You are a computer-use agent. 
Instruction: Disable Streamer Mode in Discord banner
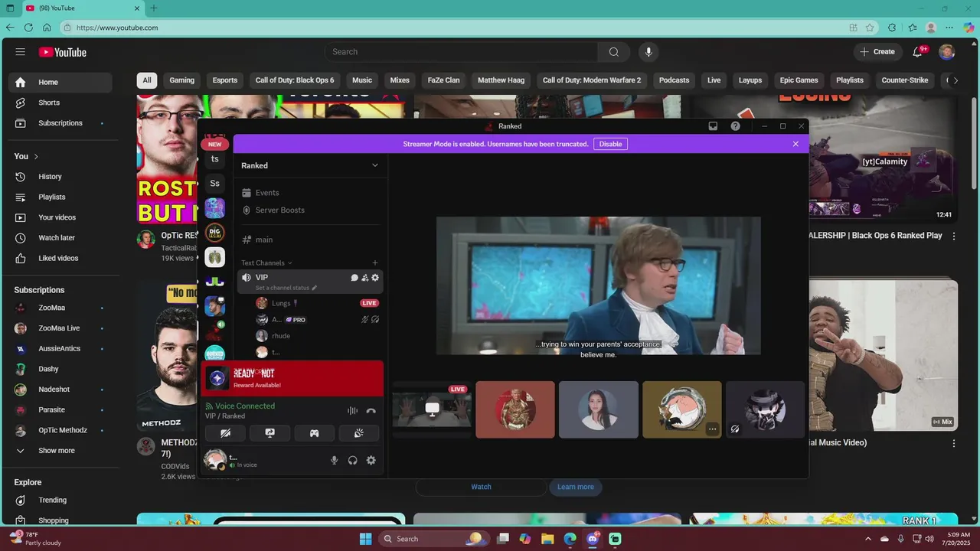tap(610, 144)
